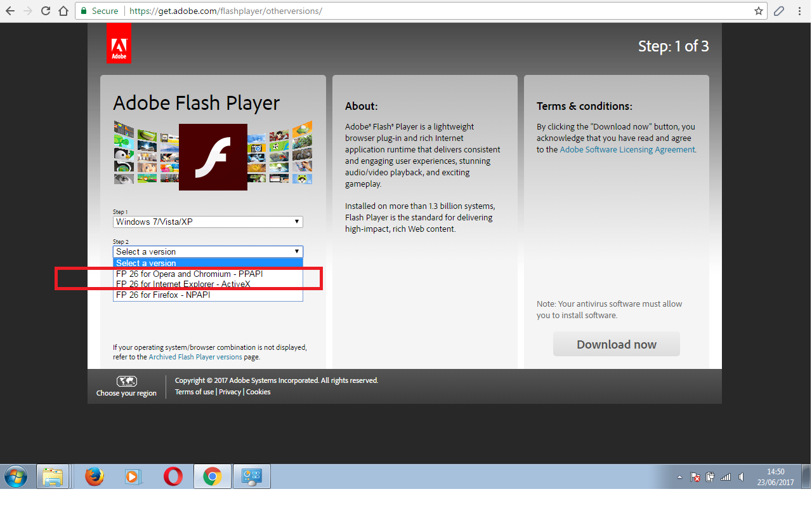The height and width of the screenshot is (508, 812).
Task: Click the 'About:' heading
Action: [x=362, y=106]
